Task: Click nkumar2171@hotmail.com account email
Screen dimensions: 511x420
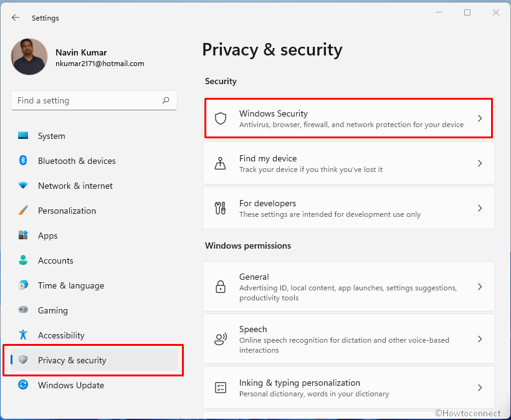Action: pos(100,64)
